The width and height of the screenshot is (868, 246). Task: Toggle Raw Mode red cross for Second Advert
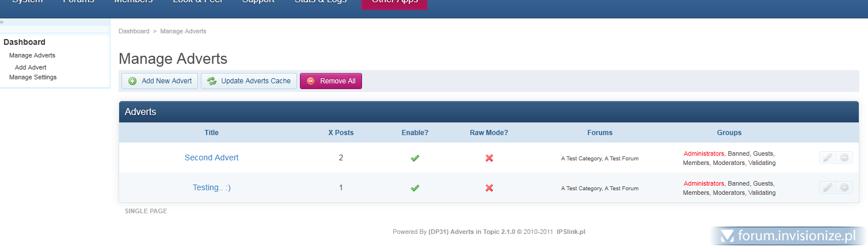[489, 158]
